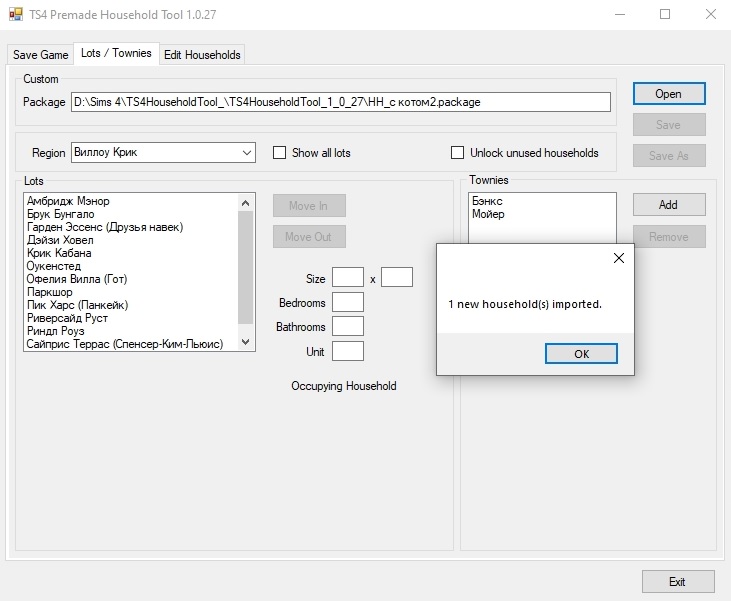The height and width of the screenshot is (601, 731).
Task: Open the Edit Households tab
Action: coord(202,55)
